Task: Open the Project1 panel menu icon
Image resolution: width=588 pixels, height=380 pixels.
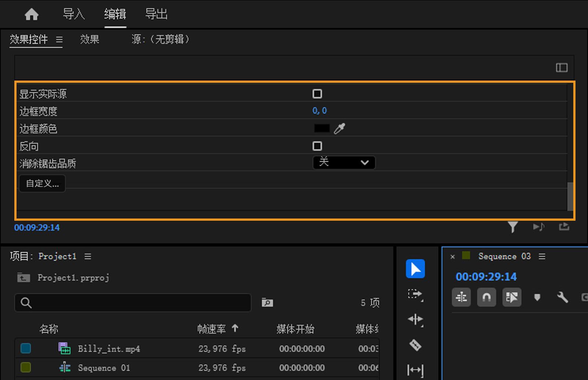Action: 87,256
